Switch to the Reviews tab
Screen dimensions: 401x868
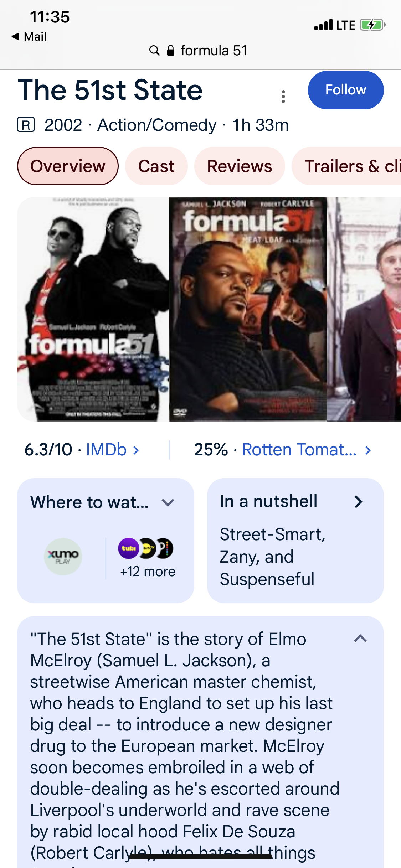(x=240, y=166)
